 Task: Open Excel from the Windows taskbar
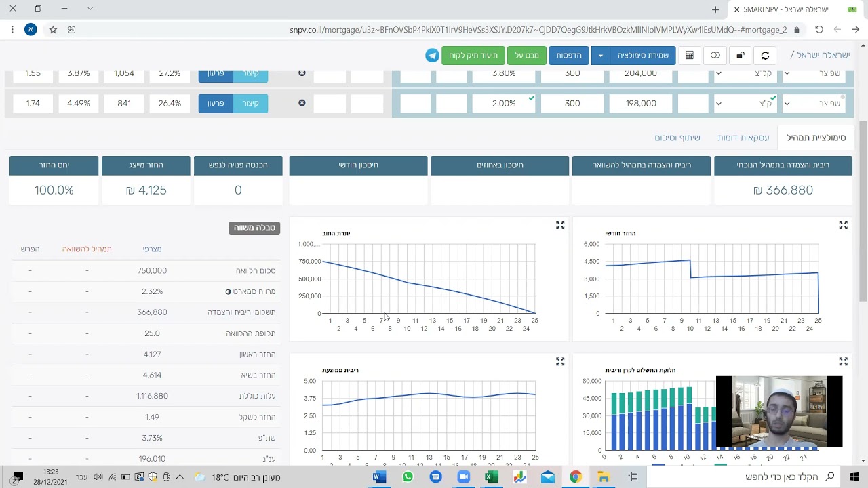pos(492,477)
